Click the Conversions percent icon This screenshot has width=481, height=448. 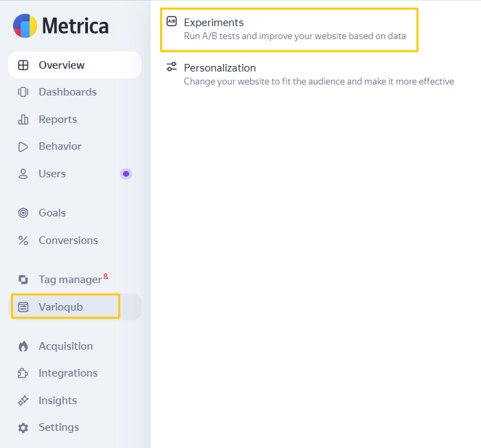pyautogui.click(x=23, y=240)
